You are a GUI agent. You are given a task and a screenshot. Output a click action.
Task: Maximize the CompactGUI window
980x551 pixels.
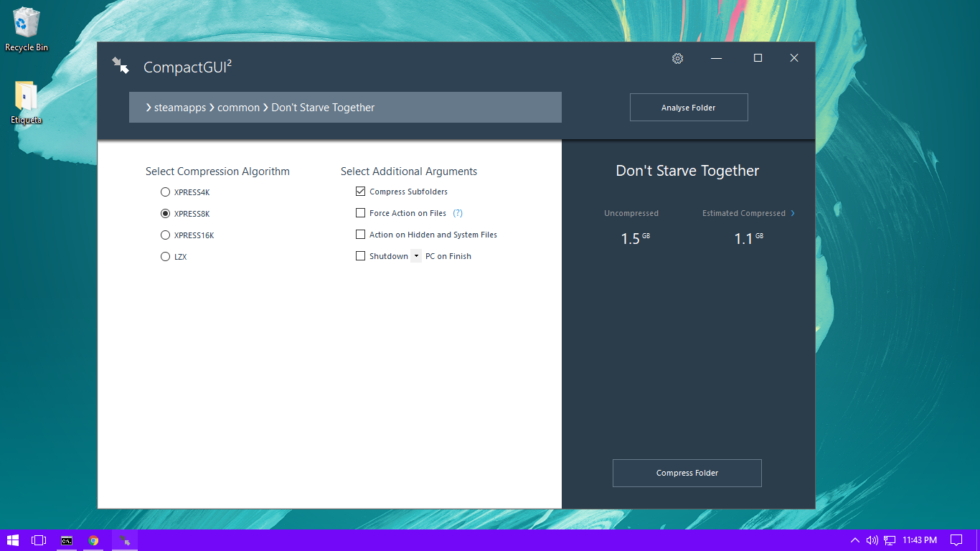point(758,58)
